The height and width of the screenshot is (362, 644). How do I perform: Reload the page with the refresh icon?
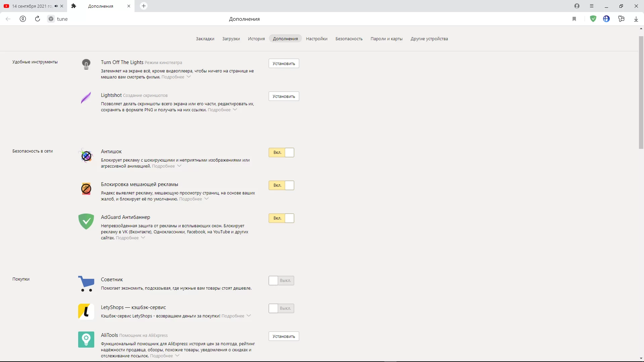38,19
